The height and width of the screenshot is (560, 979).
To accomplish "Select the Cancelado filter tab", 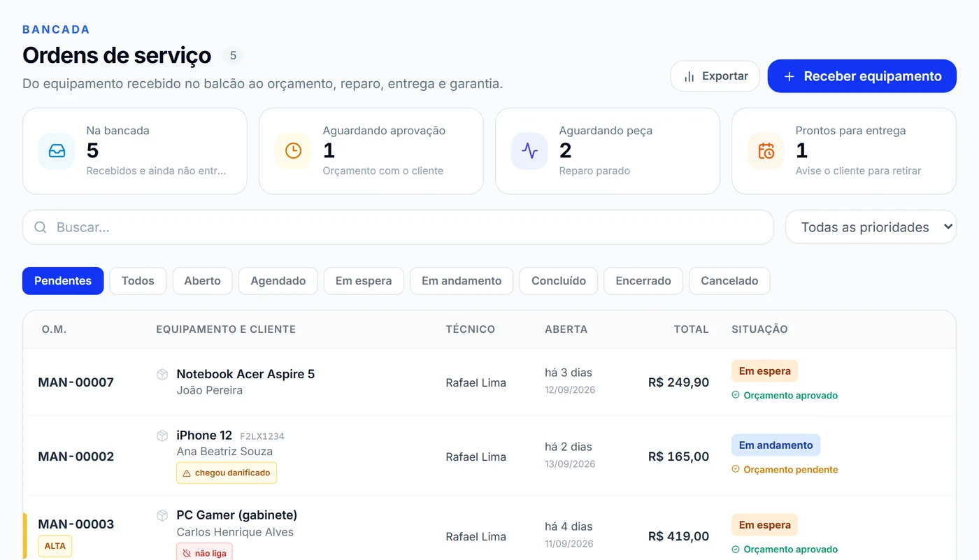I will click(729, 281).
